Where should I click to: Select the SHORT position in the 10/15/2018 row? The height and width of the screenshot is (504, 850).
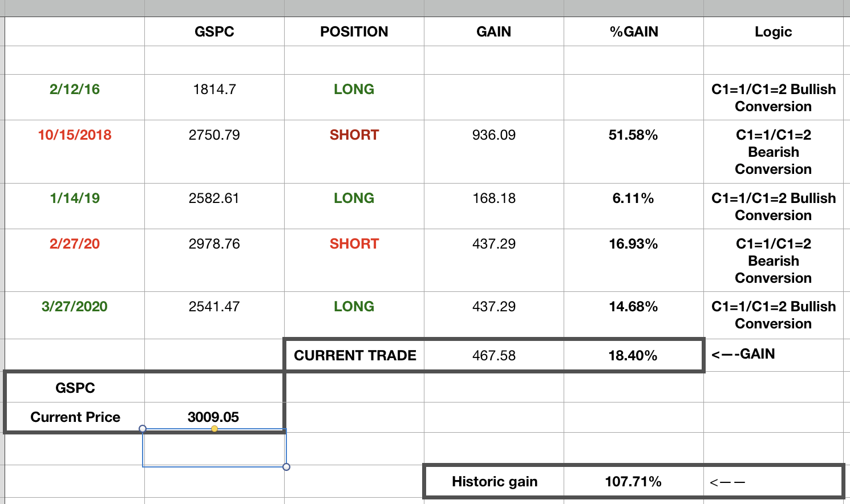[x=354, y=135]
